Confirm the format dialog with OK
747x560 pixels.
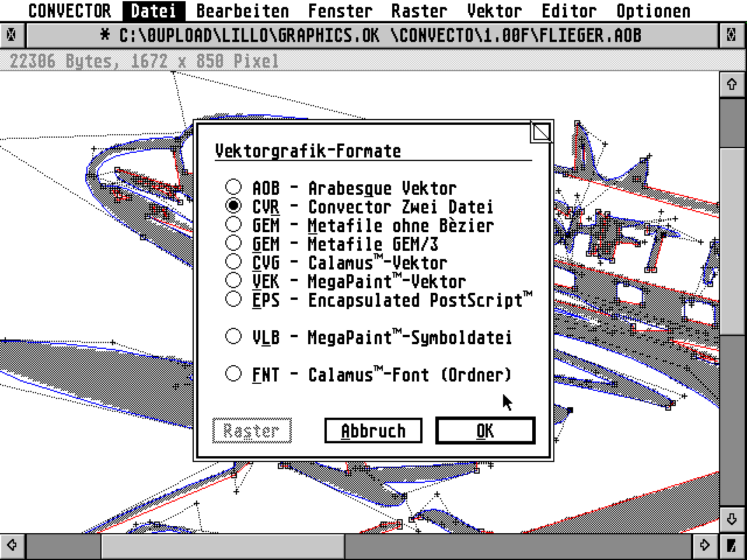tap(485, 430)
